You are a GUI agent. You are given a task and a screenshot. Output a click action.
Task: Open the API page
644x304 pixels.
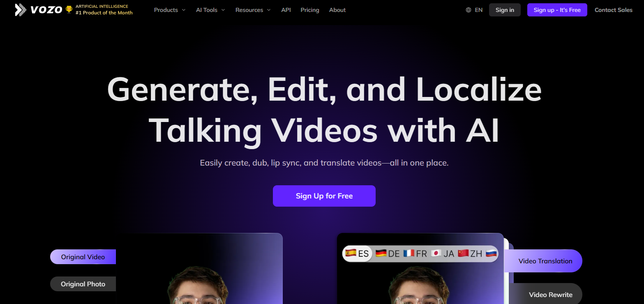tap(286, 10)
